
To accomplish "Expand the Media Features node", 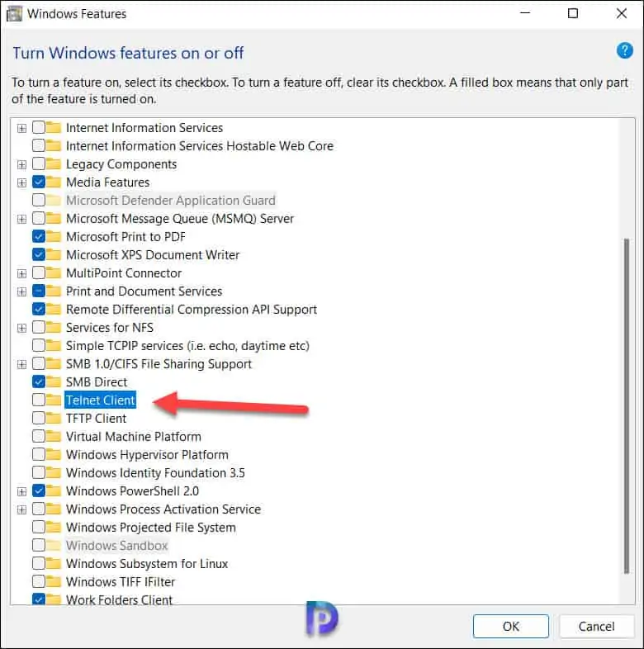I will 22,183.
